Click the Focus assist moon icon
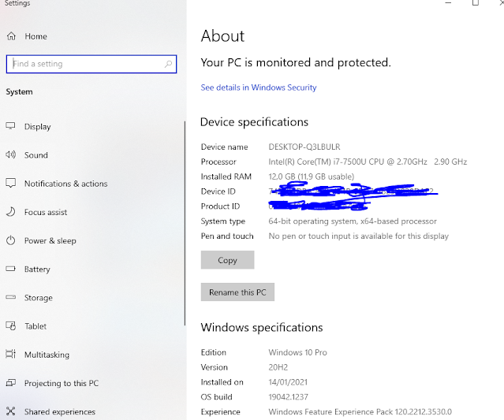504x420 pixels. pos(10,212)
